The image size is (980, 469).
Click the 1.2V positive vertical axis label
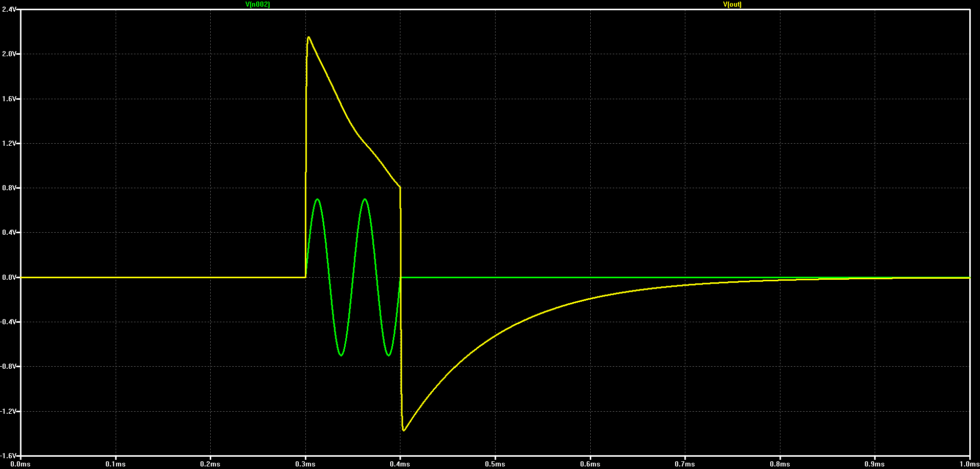point(9,143)
